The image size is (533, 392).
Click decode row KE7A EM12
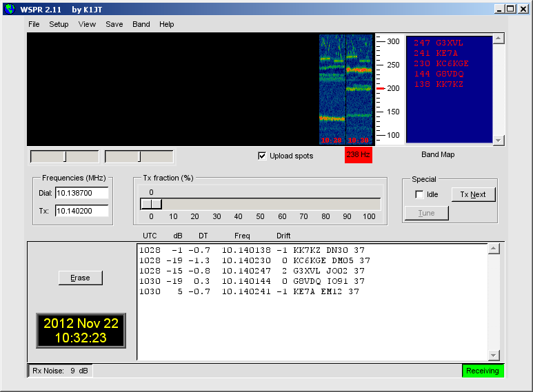pos(249,291)
